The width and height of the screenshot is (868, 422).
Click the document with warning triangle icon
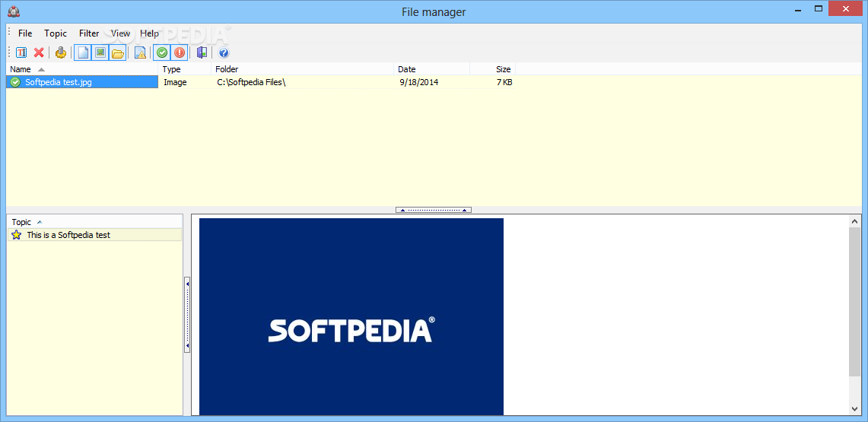click(141, 52)
